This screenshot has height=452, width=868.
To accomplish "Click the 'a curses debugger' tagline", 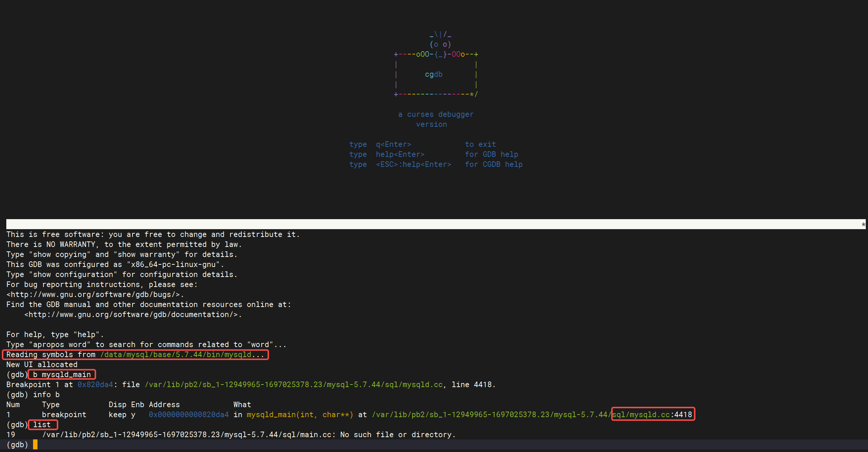I will click(436, 114).
